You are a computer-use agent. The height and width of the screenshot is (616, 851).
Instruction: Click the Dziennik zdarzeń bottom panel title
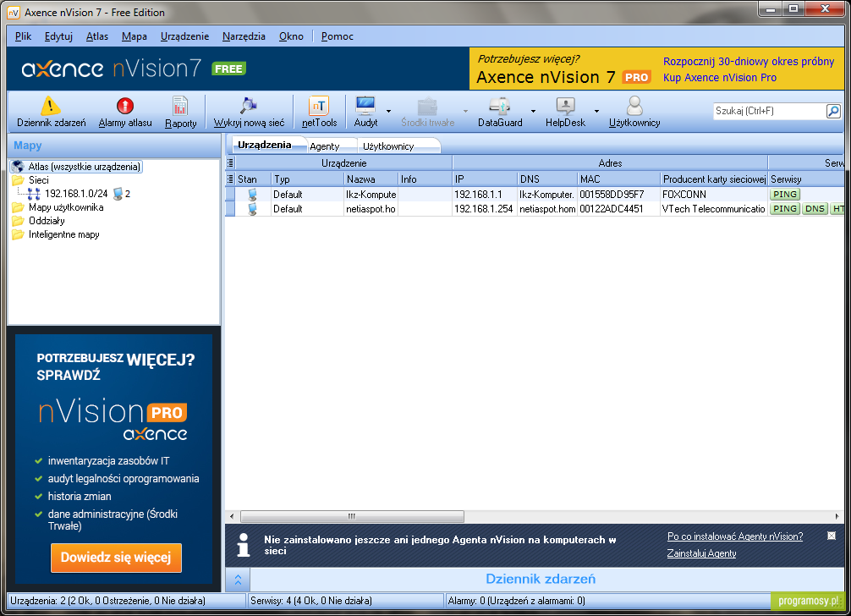[540, 579]
